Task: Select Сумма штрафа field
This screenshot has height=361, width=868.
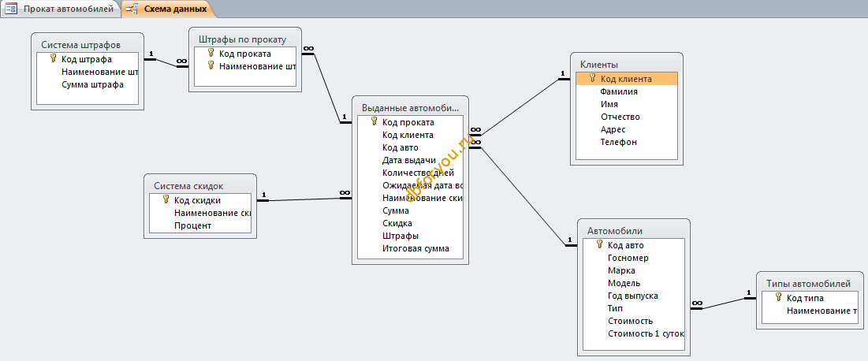Action: click(88, 84)
